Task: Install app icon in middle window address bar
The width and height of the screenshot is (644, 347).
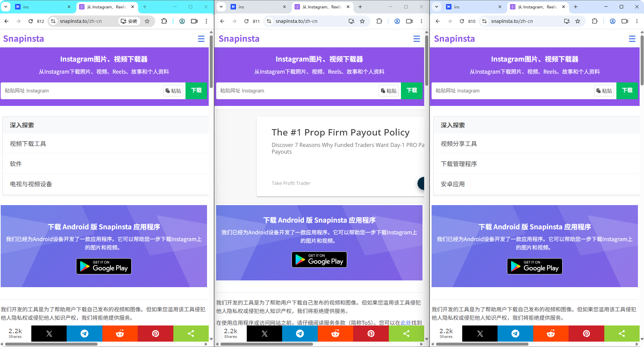Action: 351,21
